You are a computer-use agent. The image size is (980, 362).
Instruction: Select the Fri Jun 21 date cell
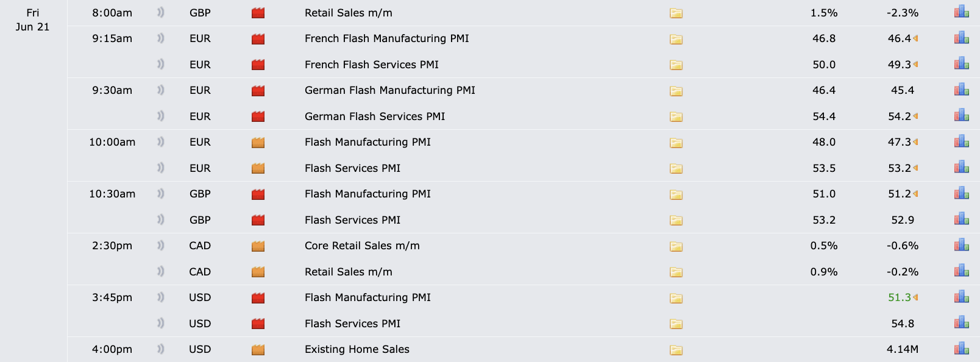click(x=33, y=20)
